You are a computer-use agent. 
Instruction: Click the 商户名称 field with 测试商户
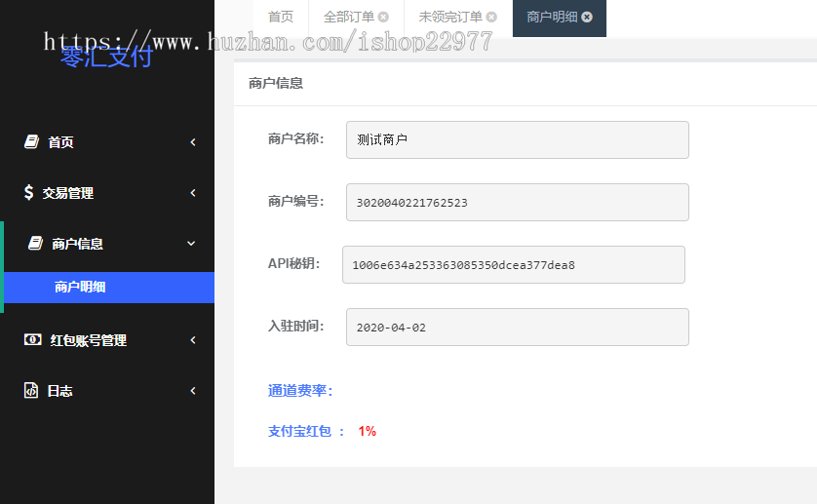[518, 139]
